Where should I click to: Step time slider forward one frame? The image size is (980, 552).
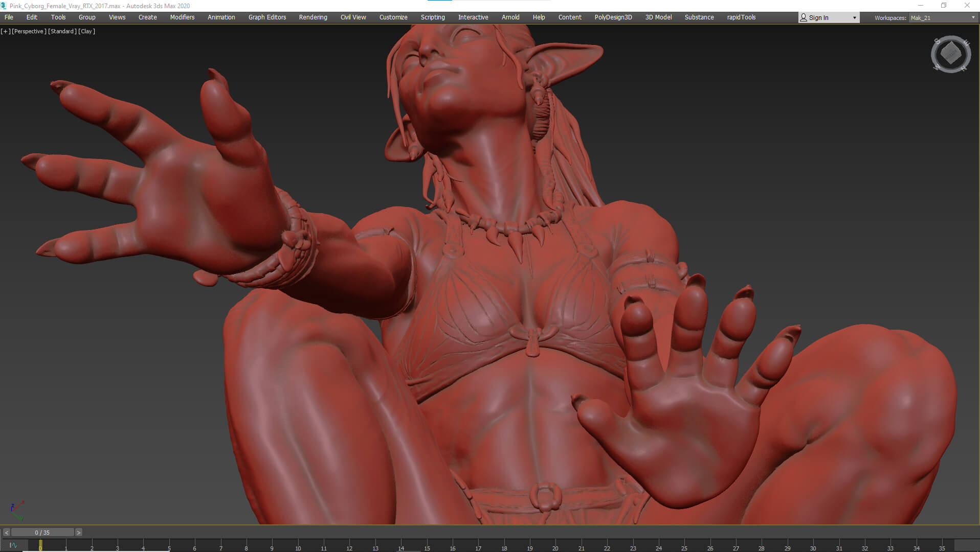(78, 533)
